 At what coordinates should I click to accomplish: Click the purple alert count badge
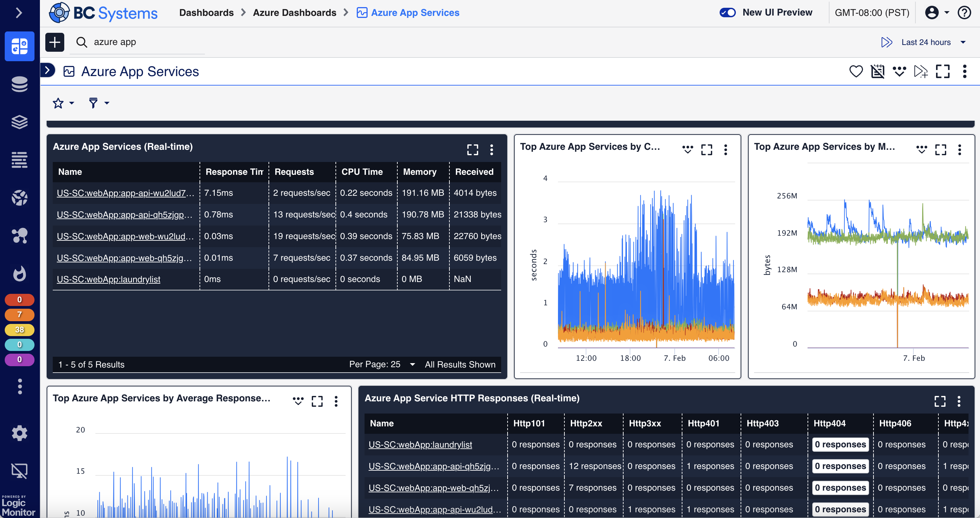pyautogui.click(x=19, y=359)
